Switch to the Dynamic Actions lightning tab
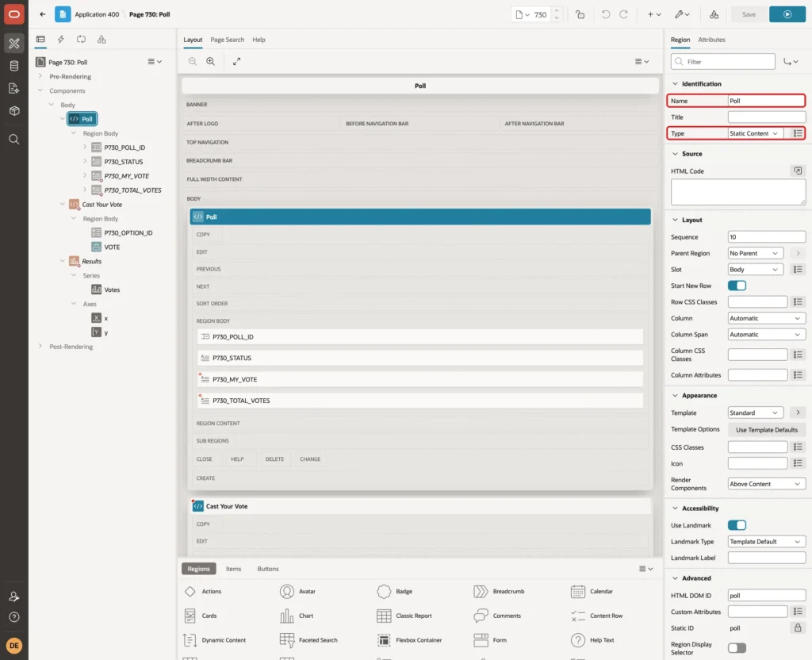The width and height of the screenshot is (812, 660). (60, 40)
